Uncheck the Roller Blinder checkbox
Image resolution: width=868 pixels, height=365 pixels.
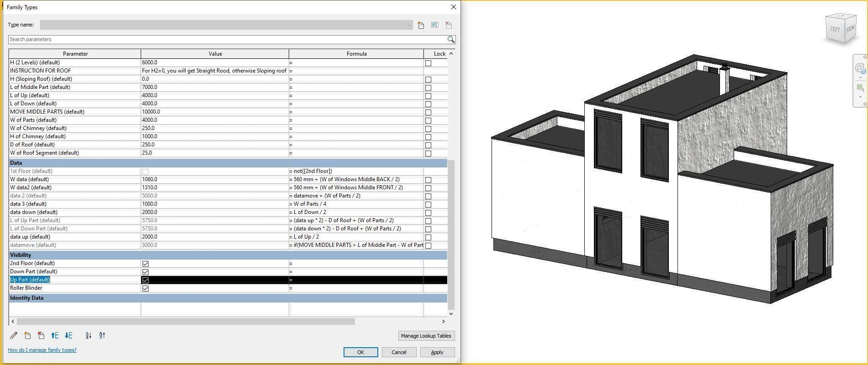145,288
